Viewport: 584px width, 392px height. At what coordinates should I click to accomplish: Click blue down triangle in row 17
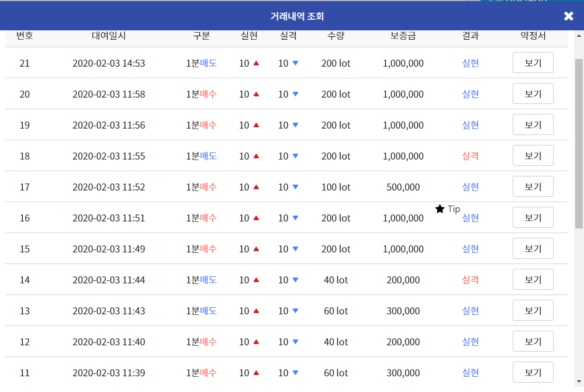295,187
